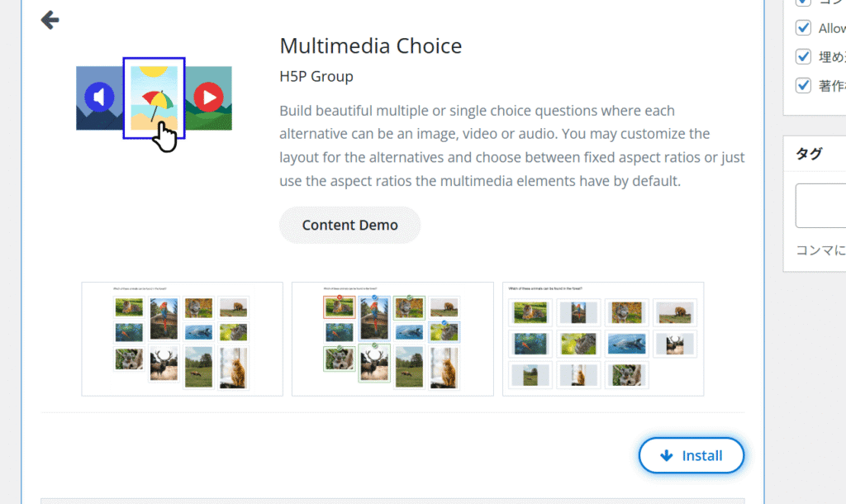The width and height of the screenshot is (846, 504).
Task: Toggle the checkbox beside "埋め" option
Action: 803,57
